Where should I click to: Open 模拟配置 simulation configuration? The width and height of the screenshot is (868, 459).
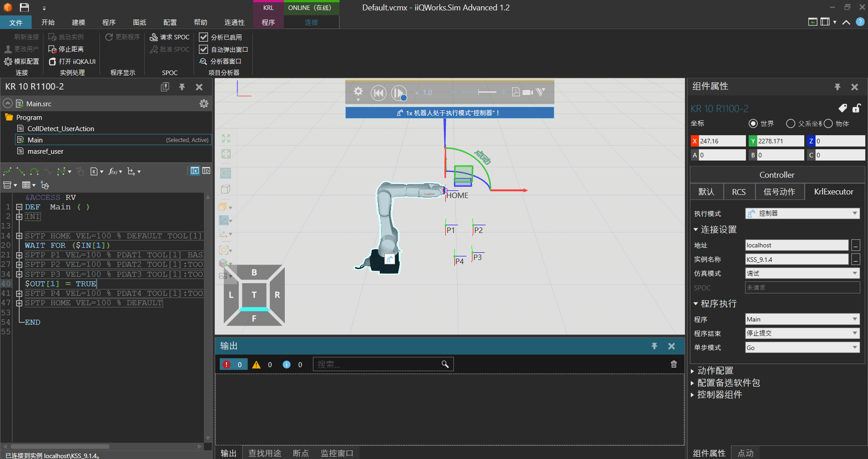[x=22, y=62]
